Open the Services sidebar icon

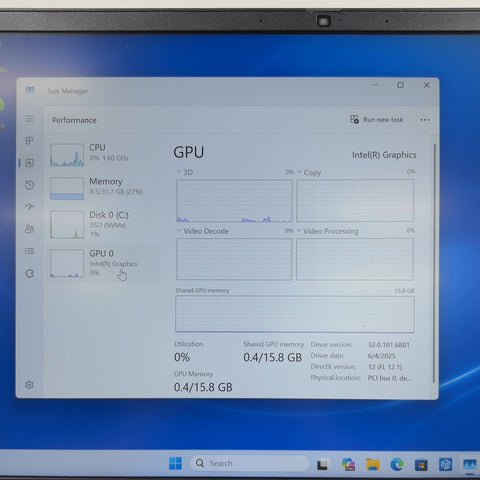[x=30, y=274]
